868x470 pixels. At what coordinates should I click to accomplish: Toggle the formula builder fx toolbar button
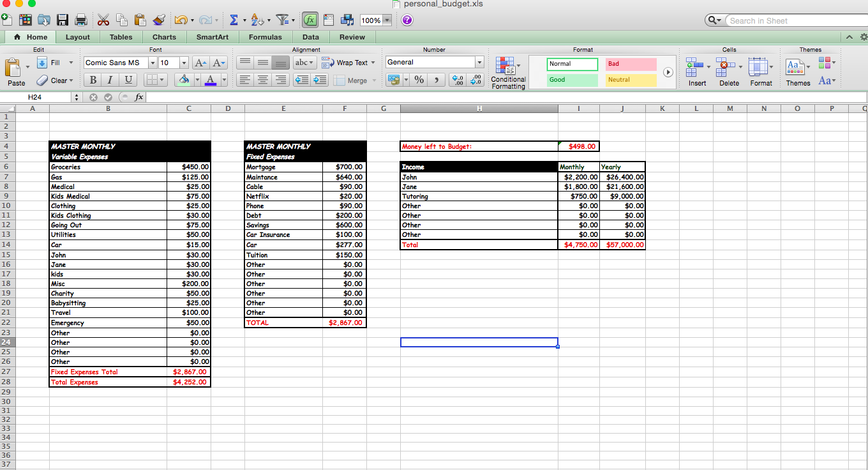pos(310,20)
